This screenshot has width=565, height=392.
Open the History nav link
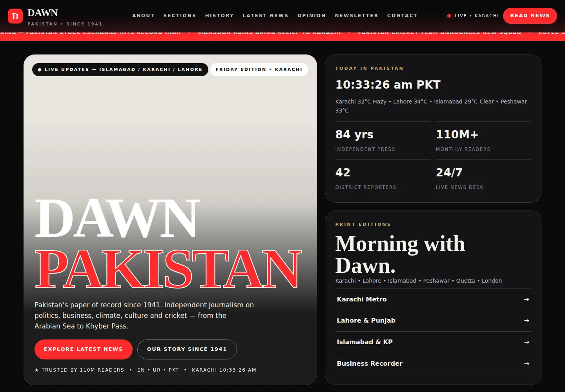point(219,16)
